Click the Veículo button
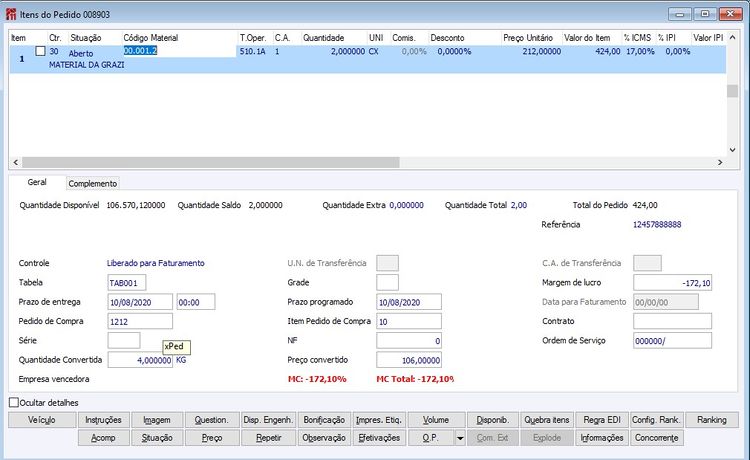The width and height of the screenshot is (750, 460). (42, 420)
